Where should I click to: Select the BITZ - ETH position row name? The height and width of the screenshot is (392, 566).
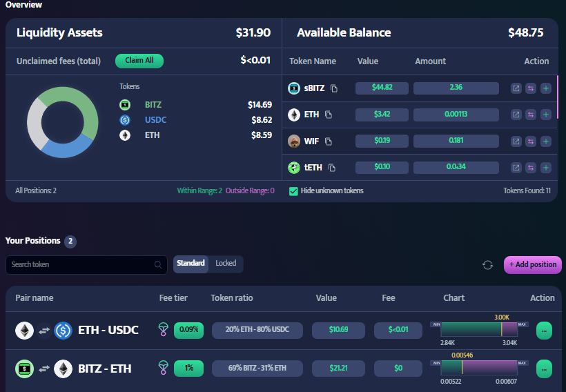tap(105, 369)
